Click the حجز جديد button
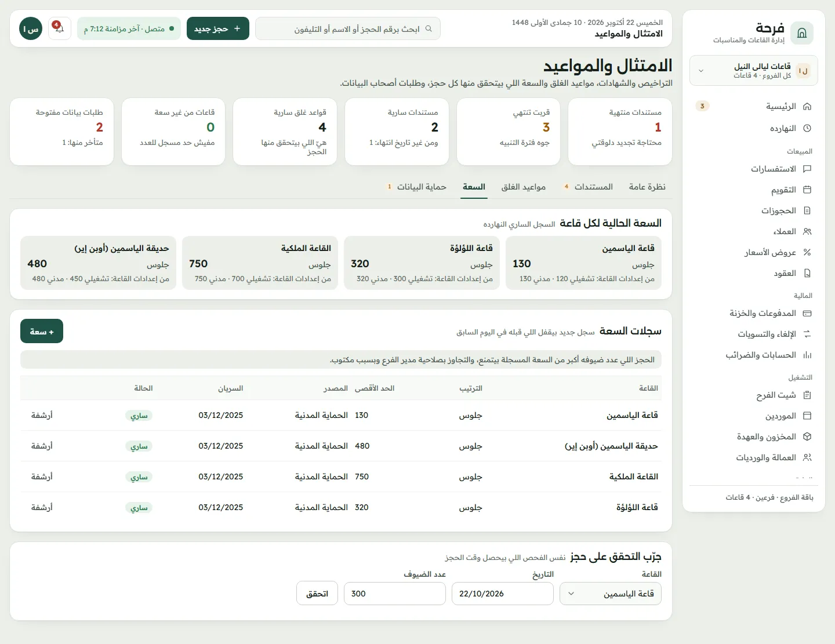835x644 pixels. coord(218,28)
